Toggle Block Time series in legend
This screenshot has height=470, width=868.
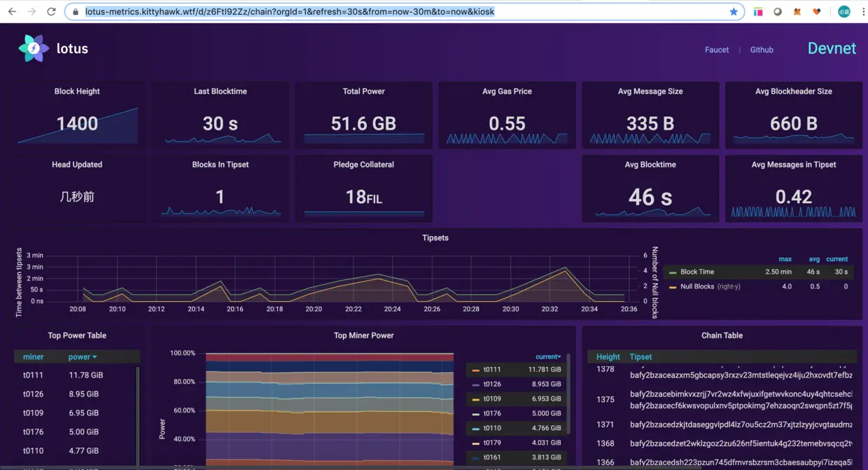pos(697,272)
